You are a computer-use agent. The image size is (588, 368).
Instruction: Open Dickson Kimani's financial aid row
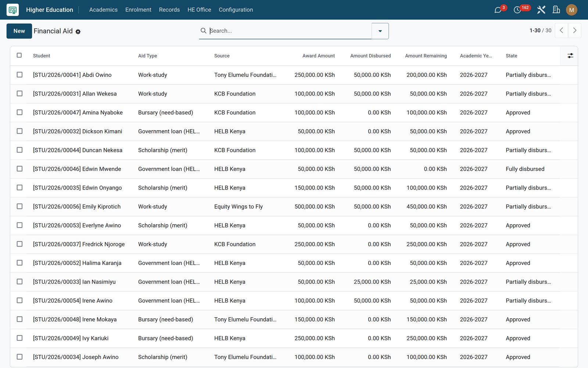(x=294, y=131)
